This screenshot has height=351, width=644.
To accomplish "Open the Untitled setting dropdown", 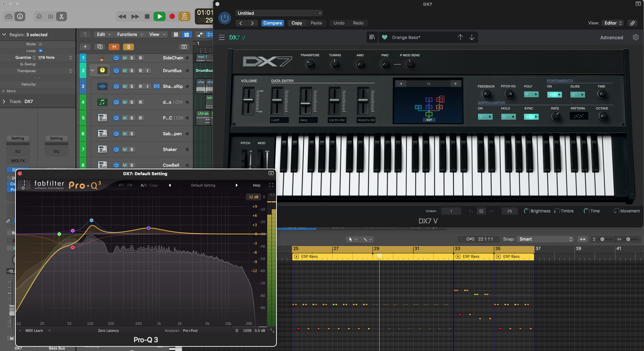I will pos(279,13).
